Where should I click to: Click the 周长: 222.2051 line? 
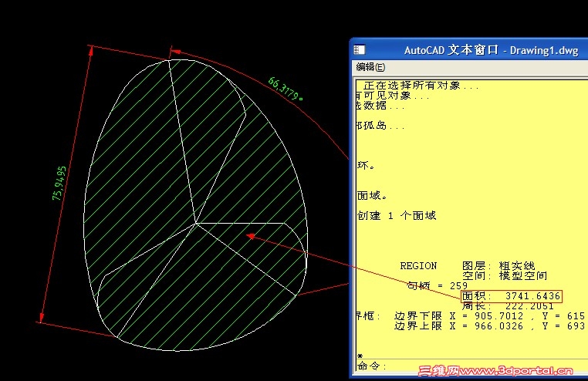[508, 306]
